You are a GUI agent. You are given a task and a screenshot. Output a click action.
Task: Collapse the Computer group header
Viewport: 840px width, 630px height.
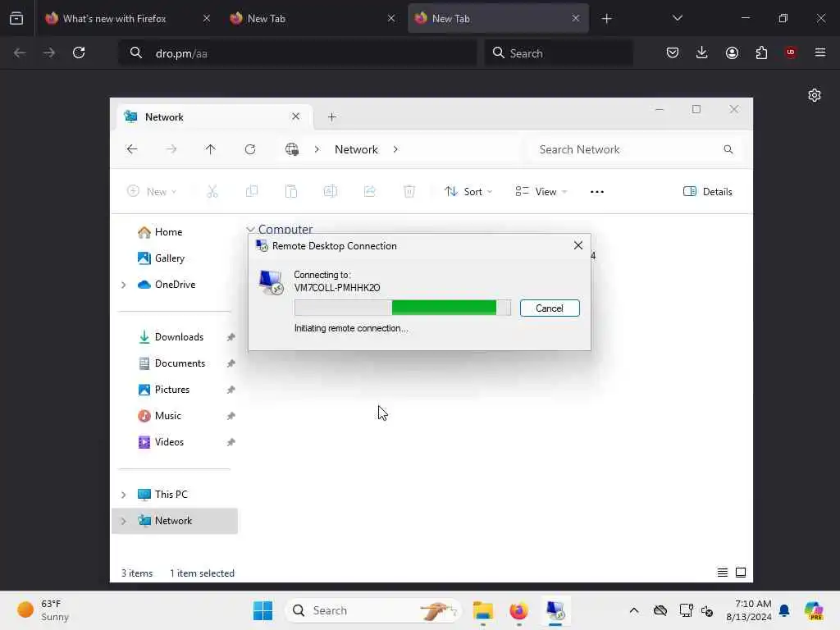point(250,230)
